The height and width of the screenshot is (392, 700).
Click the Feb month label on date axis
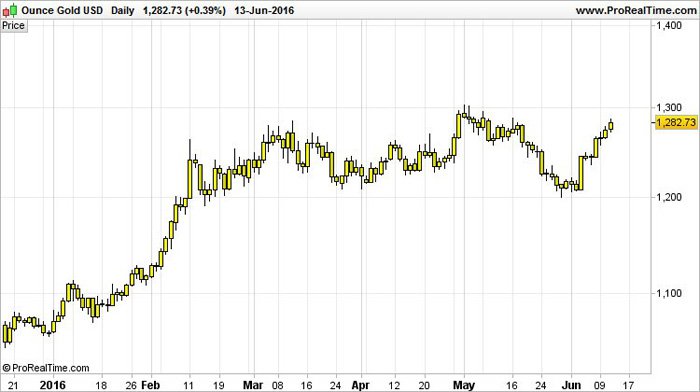tap(150, 385)
